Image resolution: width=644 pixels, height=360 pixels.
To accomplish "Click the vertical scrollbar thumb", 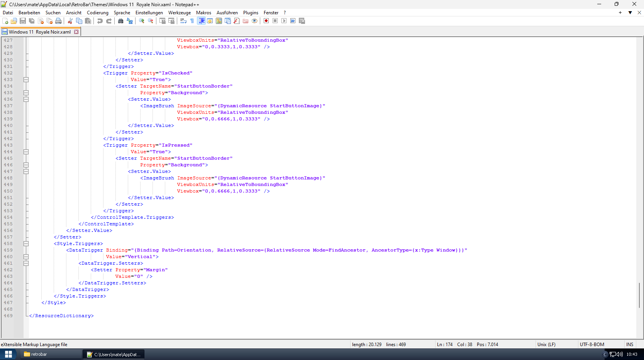I will pos(639,295).
